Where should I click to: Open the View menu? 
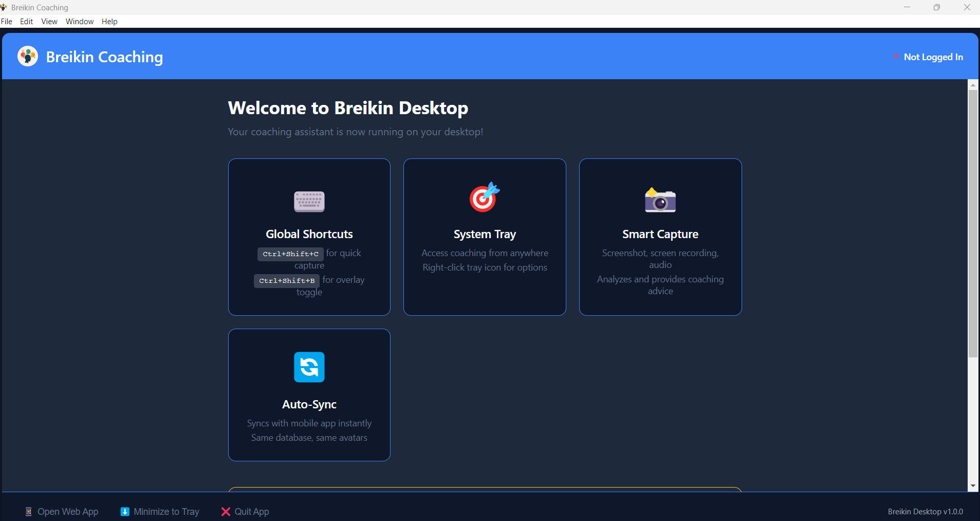[49, 21]
